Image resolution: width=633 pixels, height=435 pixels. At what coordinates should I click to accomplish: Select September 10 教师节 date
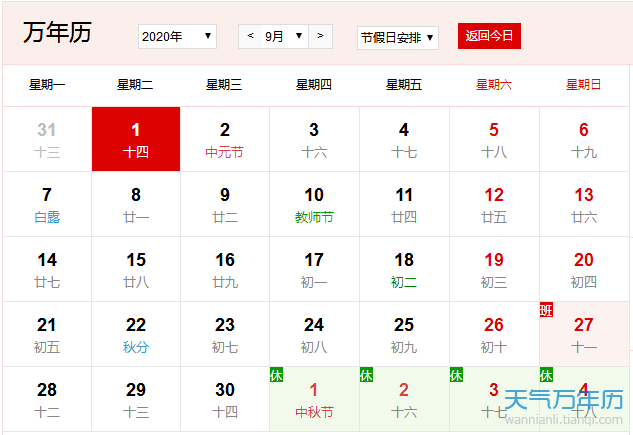tap(314, 204)
